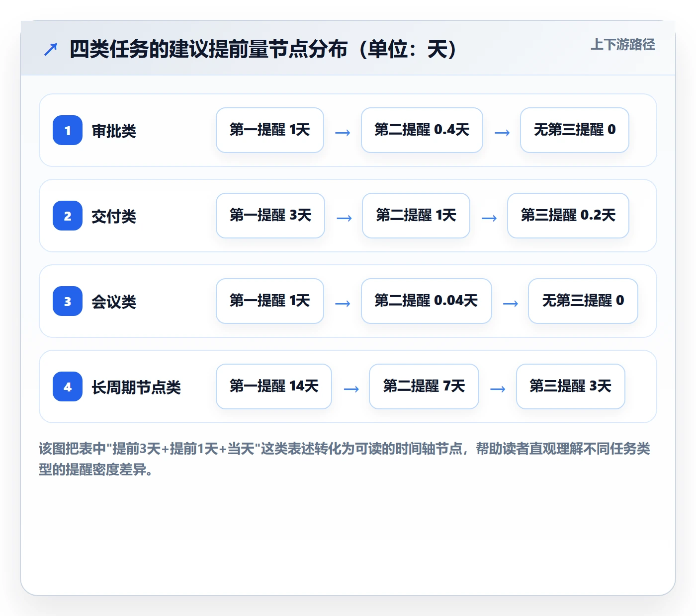Click the 第一提醒 3天 node

click(x=270, y=216)
